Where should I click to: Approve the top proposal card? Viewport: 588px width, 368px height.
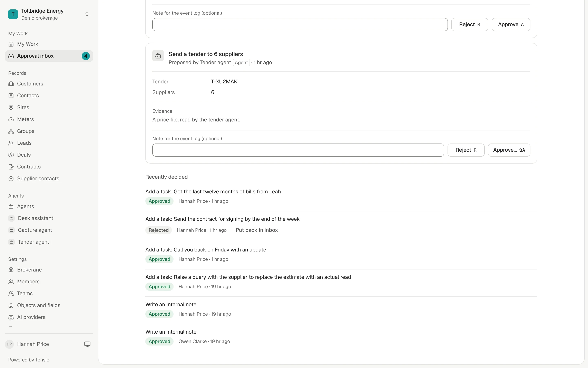click(511, 25)
